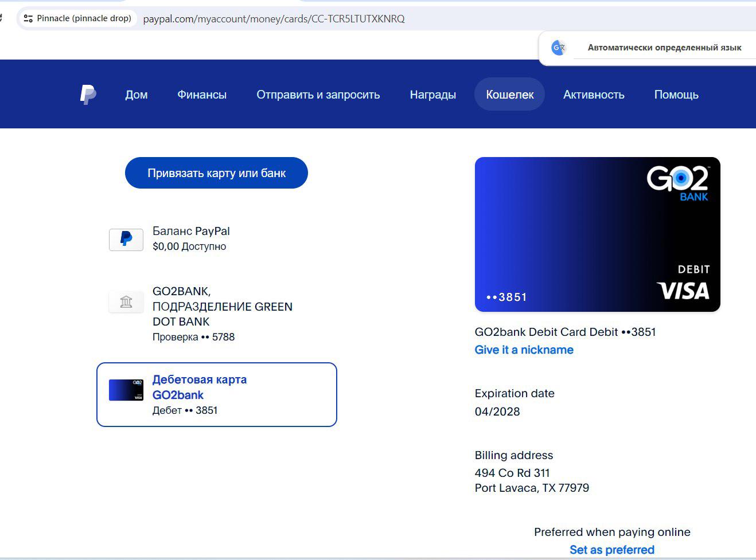View the Активность page
This screenshot has width=756, height=560.
coord(594,95)
